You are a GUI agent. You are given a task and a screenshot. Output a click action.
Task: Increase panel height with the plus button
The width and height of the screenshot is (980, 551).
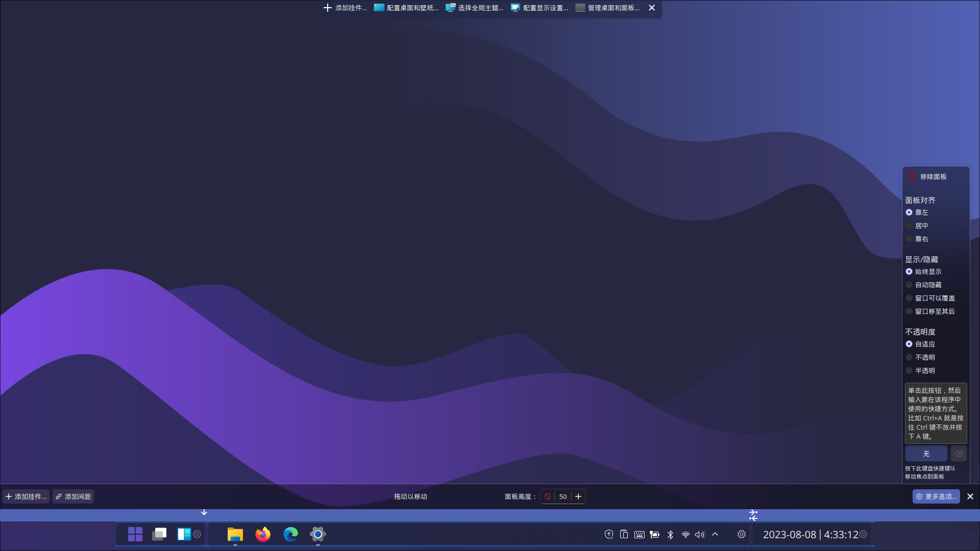click(x=578, y=496)
